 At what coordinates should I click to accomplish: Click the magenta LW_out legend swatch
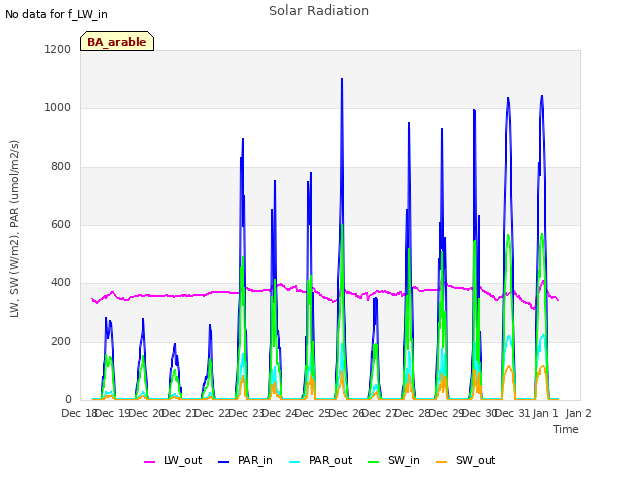click(x=150, y=462)
